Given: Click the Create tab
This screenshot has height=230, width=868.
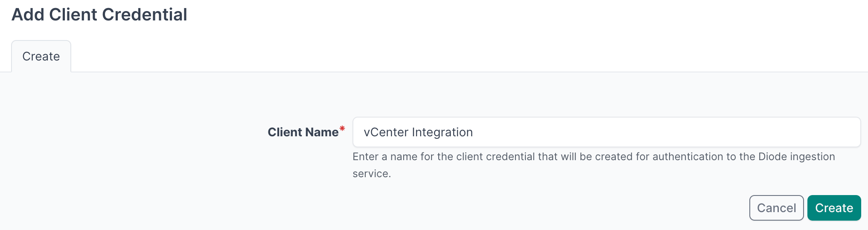Looking at the screenshot, I should 41,56.
